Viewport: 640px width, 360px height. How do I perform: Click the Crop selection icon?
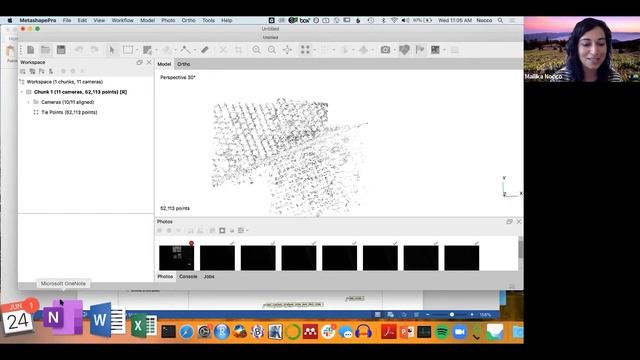[x=238, y=50]
